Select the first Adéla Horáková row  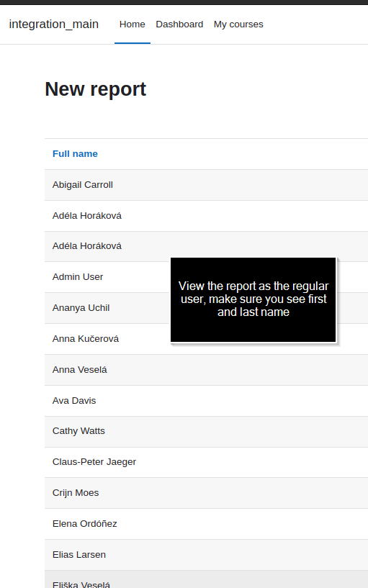[x=206, y=216]
